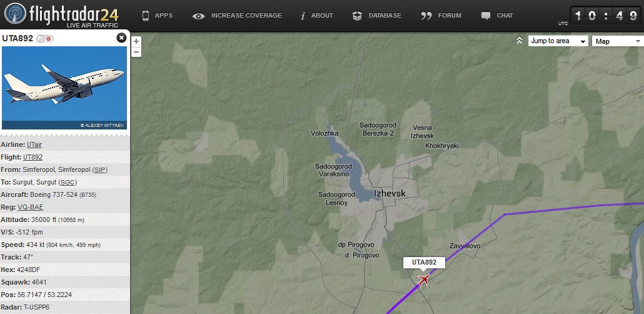Click the SIP airport code link
The width and height of the screenshot is (644, 314).
tap(99, 170)
